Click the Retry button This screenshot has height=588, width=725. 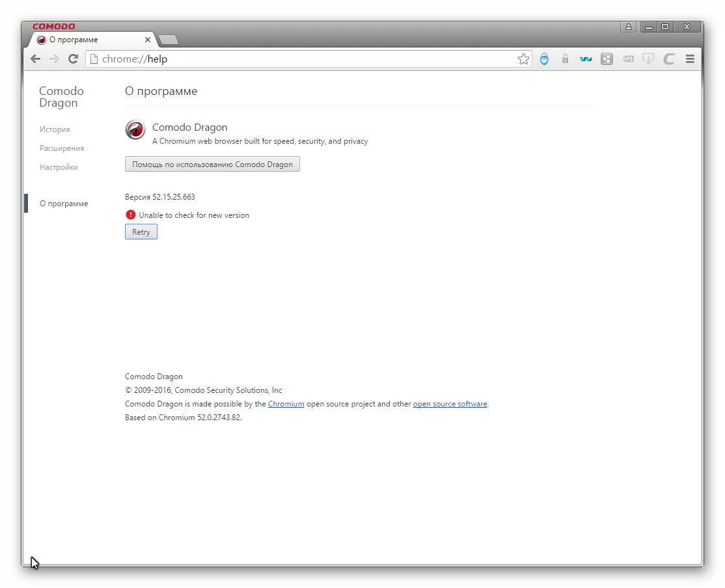[141, 232]
